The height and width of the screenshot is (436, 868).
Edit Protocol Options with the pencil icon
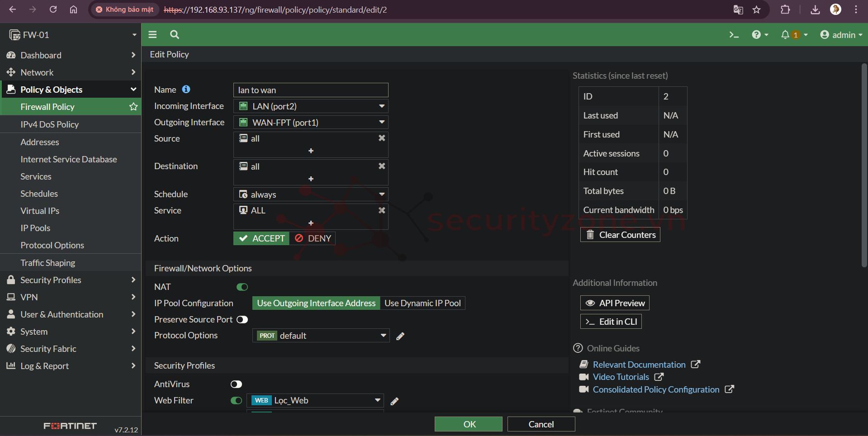click(400, 336)
